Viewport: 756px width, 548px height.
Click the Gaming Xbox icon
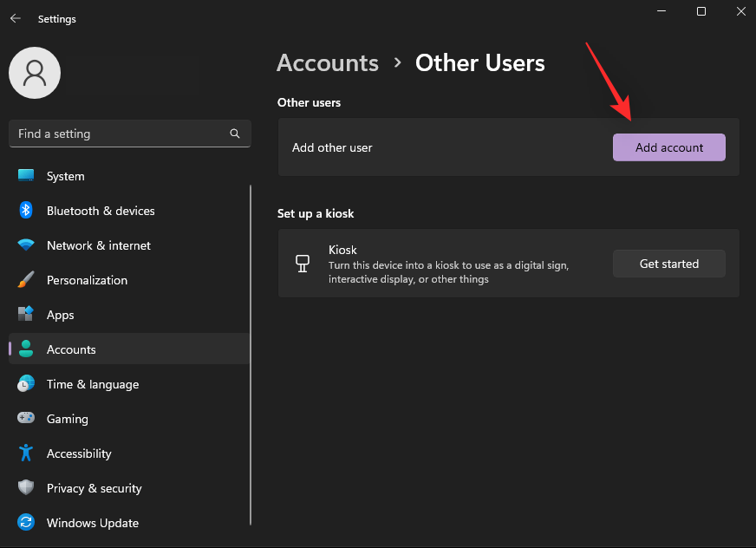pyautogui.click(x=26, y=419)
